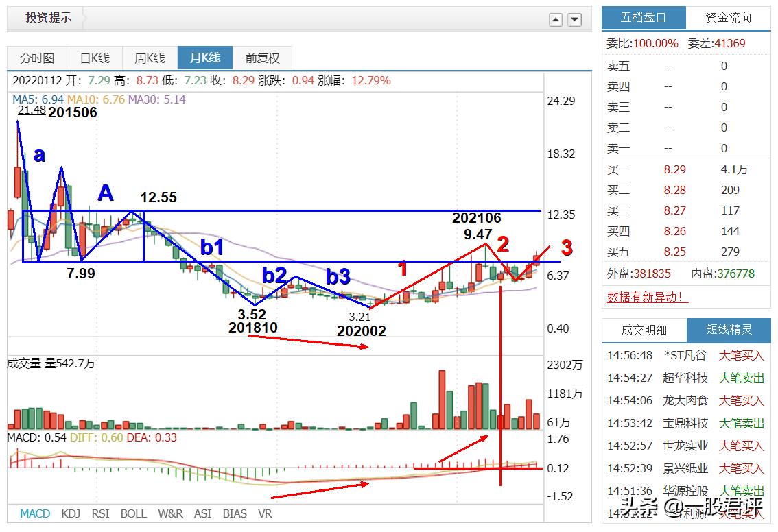Switch to the 成交明细 tab
The height and width of the screenshot is (532, 778).
tap(644, 330)
